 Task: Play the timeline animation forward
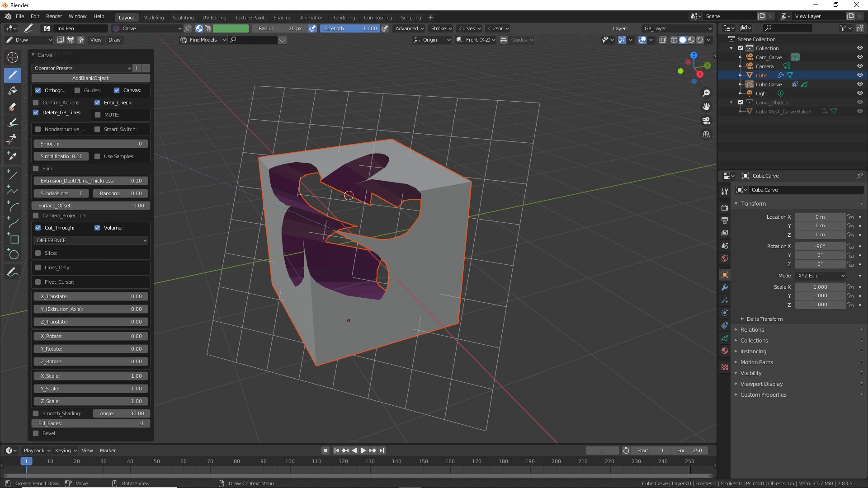tap(363, 450)
